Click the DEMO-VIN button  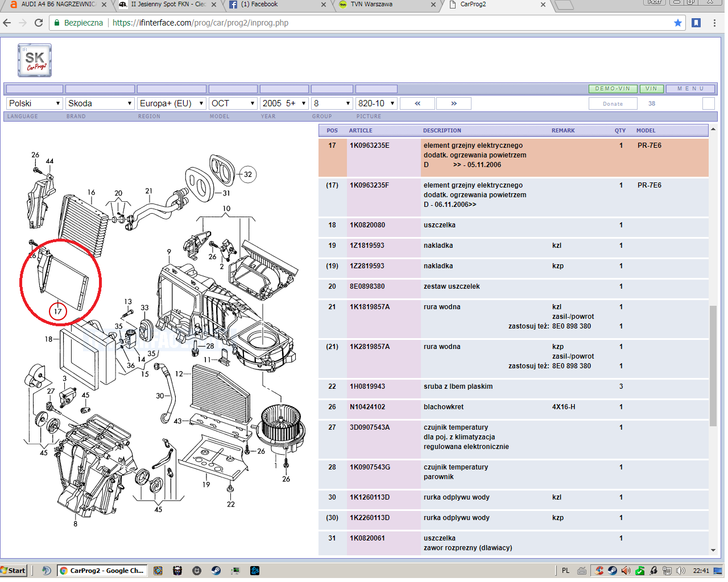pos(613,89)
